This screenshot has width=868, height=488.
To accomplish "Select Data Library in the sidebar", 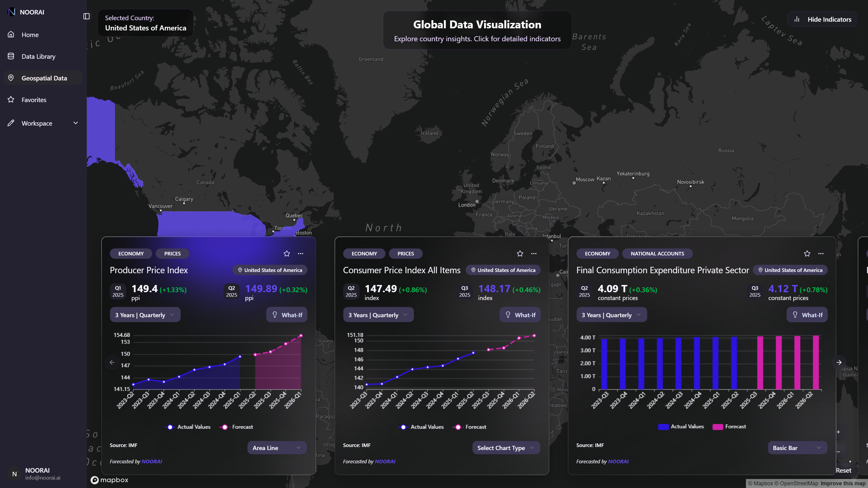I will (x=38, y=56).
